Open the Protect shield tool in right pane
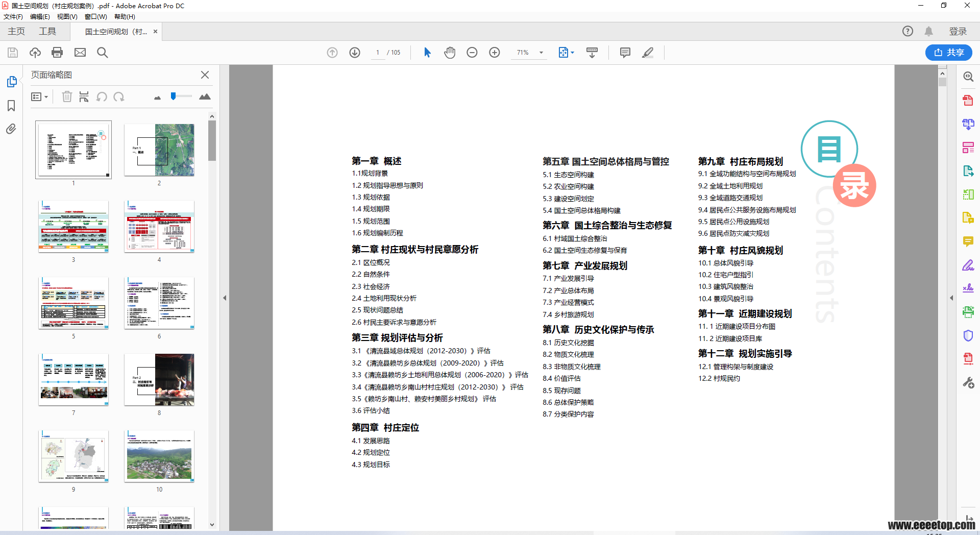 click(968, 335)
